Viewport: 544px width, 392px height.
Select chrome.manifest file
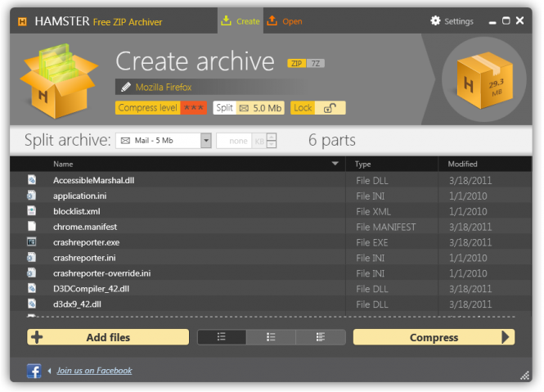271,227
